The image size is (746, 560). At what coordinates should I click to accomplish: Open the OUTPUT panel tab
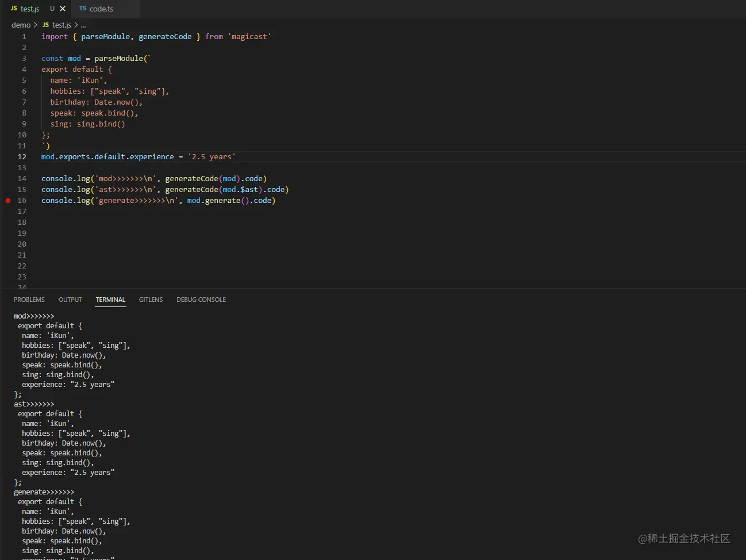click(70, 300)
